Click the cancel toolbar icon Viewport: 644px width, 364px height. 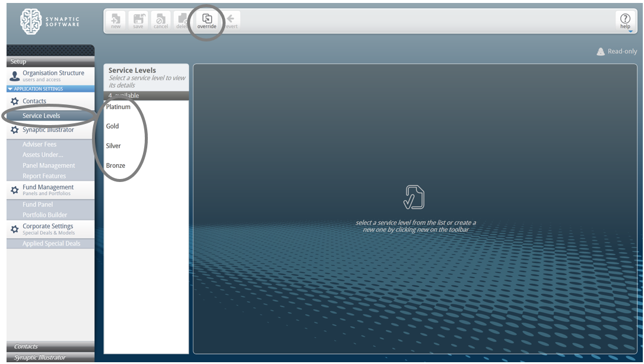[161, 21]
